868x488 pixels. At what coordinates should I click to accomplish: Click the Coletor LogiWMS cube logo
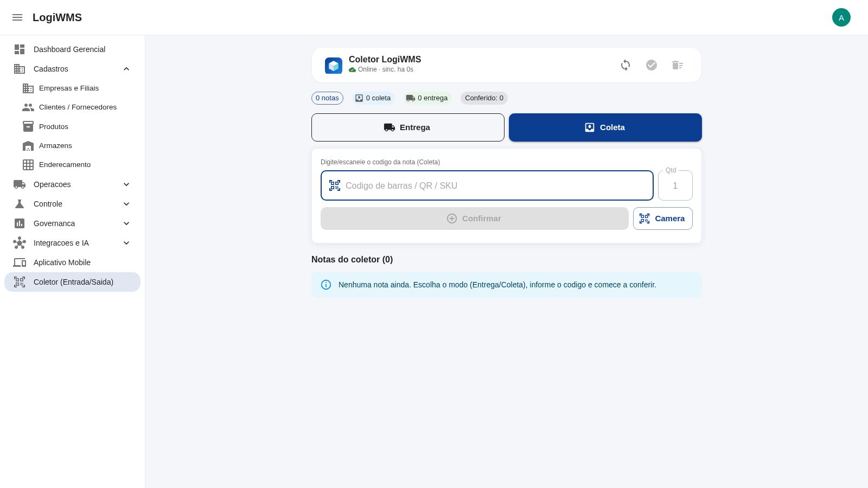[334, 66]
